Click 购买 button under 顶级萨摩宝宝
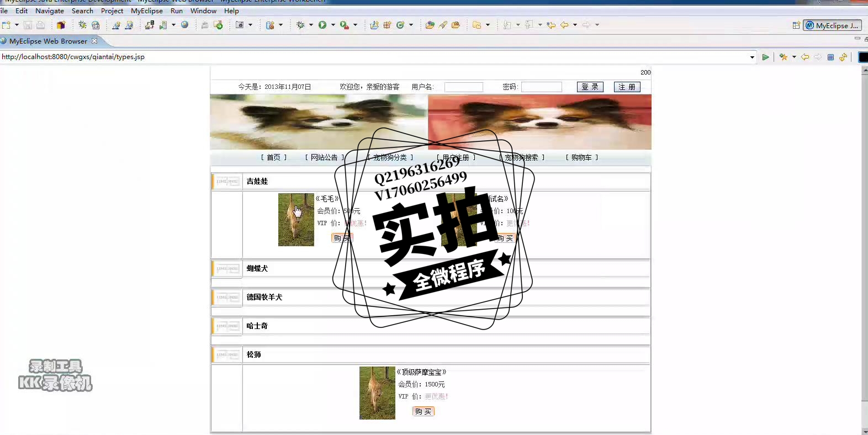868x435 pixels. (424, 411)
